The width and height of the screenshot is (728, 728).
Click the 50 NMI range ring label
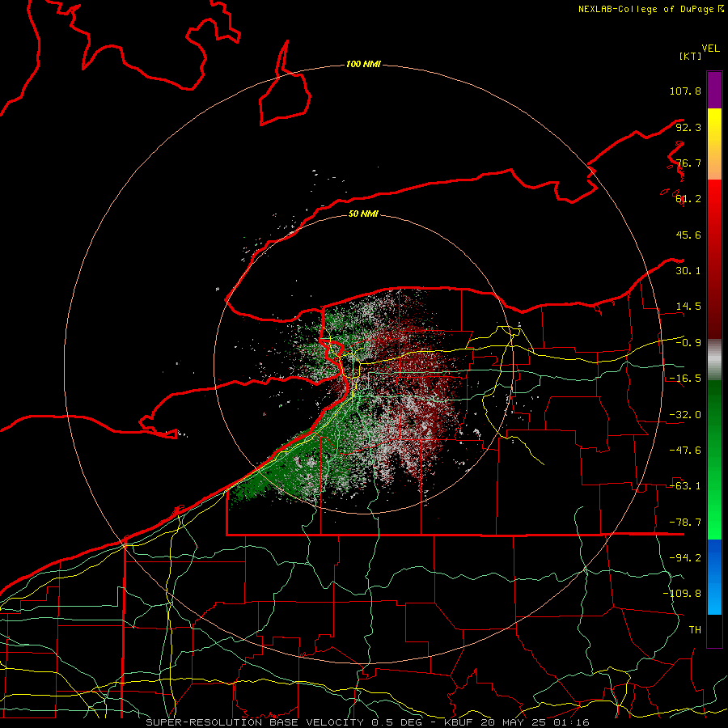click(x=363, y=214)
